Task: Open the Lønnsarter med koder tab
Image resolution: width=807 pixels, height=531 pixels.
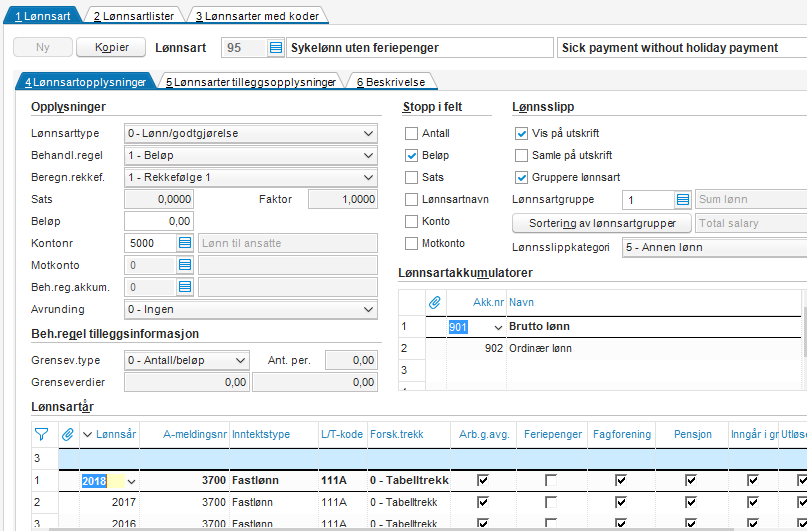Action: tap(257, 16)
